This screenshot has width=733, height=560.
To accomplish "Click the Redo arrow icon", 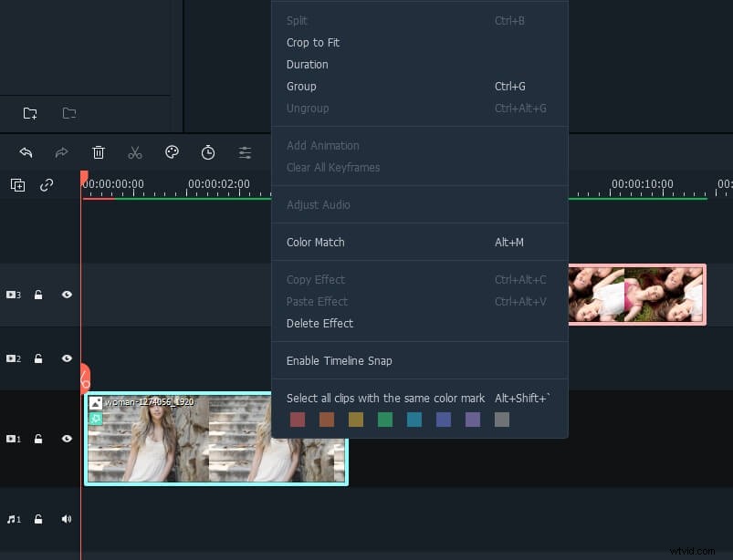I will (x=61, y=152).
